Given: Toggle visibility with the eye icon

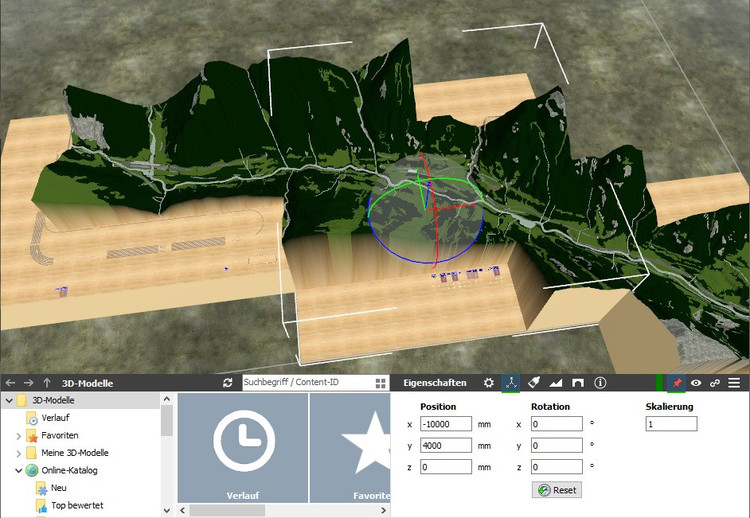Looking at the screenshot, I should pyautogui.click(x=696, y=383).
